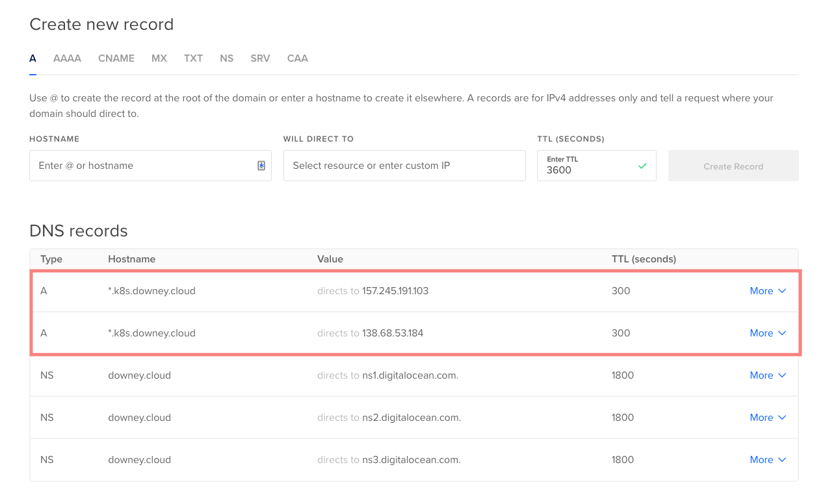Click the Value column header

click(330, 259)
